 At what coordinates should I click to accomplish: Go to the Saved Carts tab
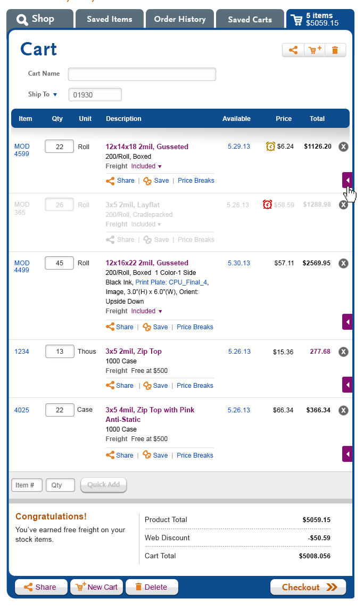point(250,19)
